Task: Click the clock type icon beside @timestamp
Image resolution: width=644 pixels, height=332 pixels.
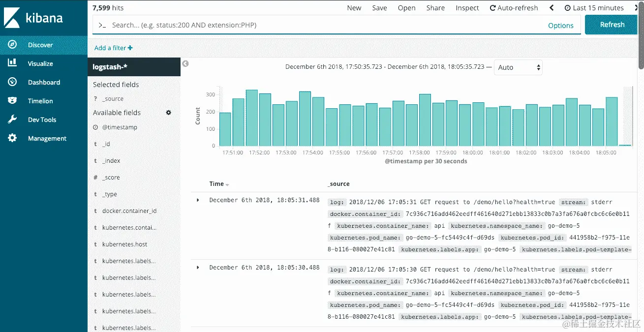Action: pyautogui.click(x=95, y=127)
